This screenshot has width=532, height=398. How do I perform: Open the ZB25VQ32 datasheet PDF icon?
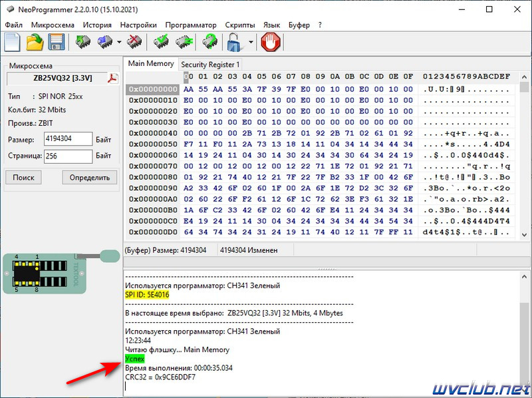(x=112, y=78)
